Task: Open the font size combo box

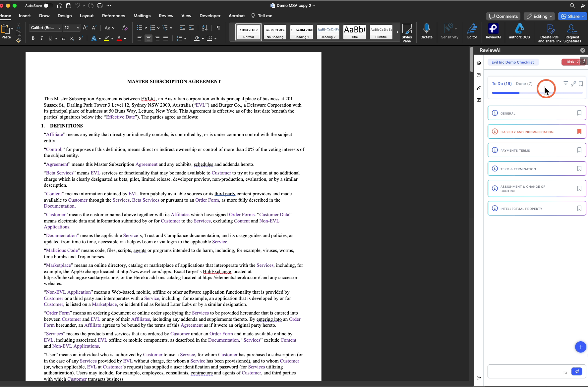Action: pyautogui.click(x=72, y=28)
